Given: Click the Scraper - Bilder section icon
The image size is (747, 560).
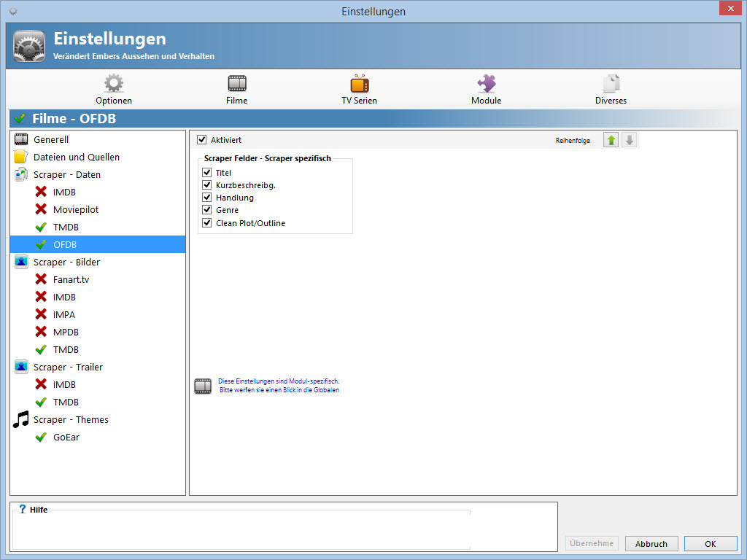Looking at the screenshot, I should pos(21,262).
